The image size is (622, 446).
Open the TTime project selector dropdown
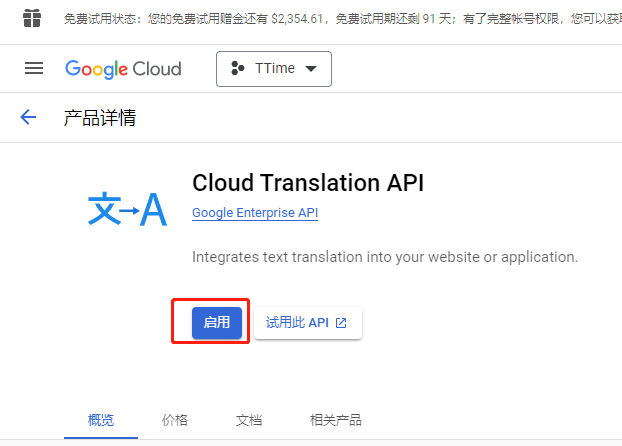point(274,69)
